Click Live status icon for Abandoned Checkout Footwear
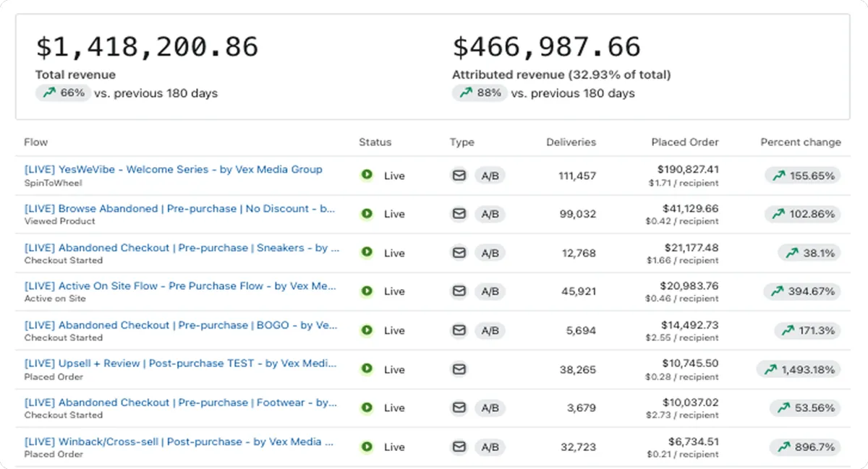Image resolution: width=868 pixels, height=469 pixels. coord(367,408)
